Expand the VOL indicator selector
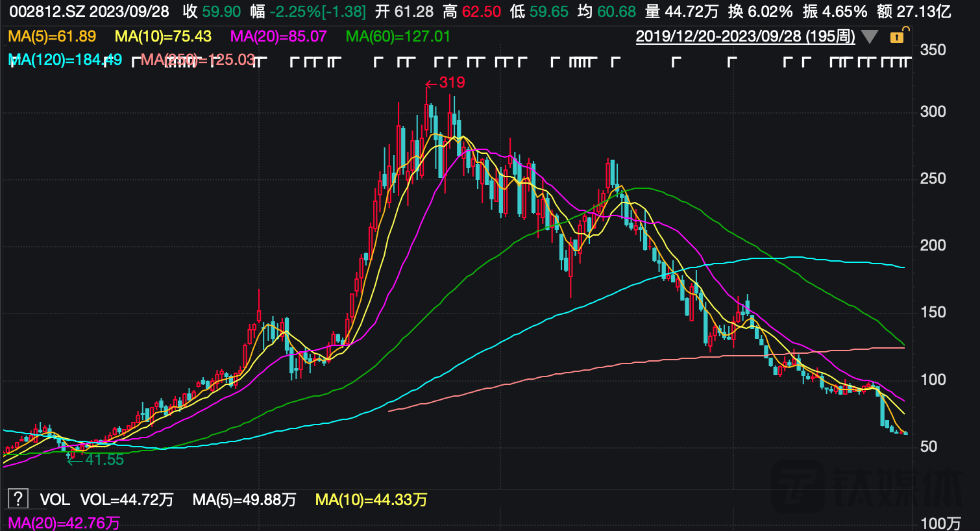The height and width of the screenshot is (531, 980). tap(55, 500)
